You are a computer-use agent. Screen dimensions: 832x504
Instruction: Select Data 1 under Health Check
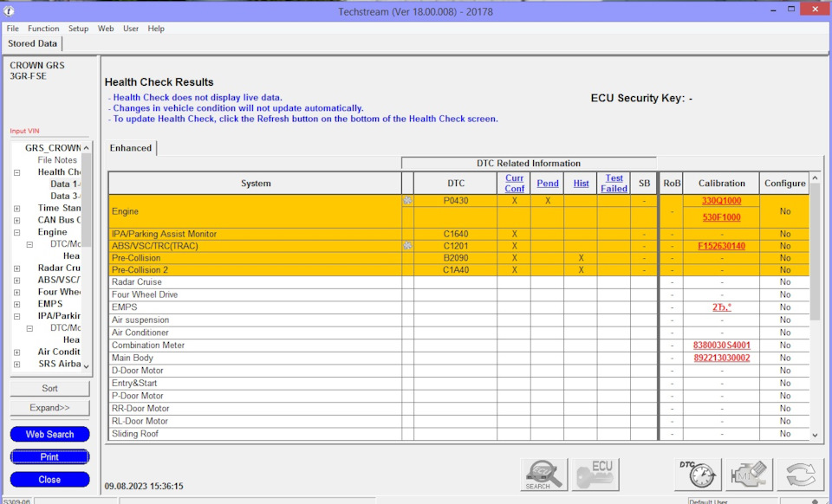(65, 184)
